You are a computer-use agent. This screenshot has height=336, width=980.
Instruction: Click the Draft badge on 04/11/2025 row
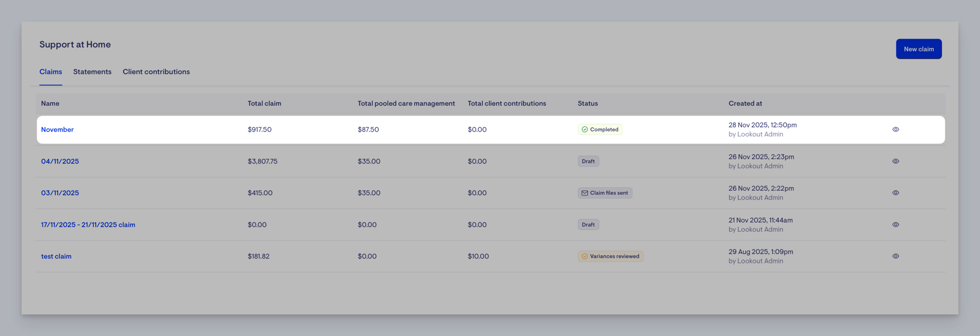coord(588,161)
